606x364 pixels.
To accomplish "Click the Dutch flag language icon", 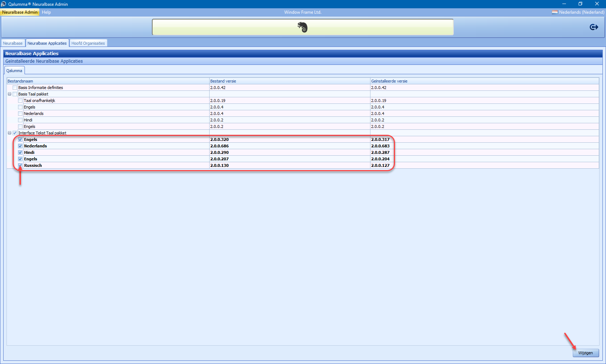I will (555, 12).
